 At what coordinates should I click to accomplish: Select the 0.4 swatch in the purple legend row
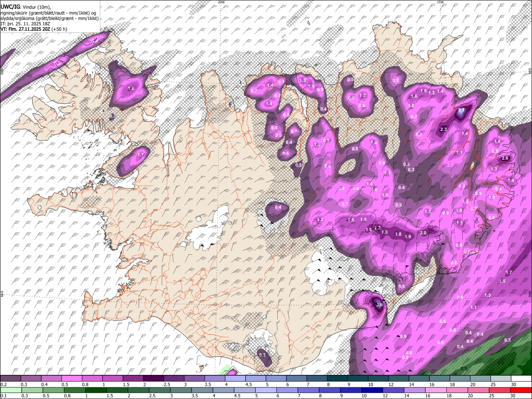point(51,379)
